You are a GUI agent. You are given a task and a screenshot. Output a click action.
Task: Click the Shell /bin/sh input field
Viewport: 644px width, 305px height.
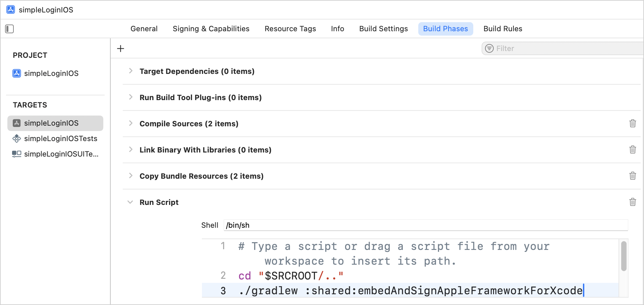(x=426, y=225)
